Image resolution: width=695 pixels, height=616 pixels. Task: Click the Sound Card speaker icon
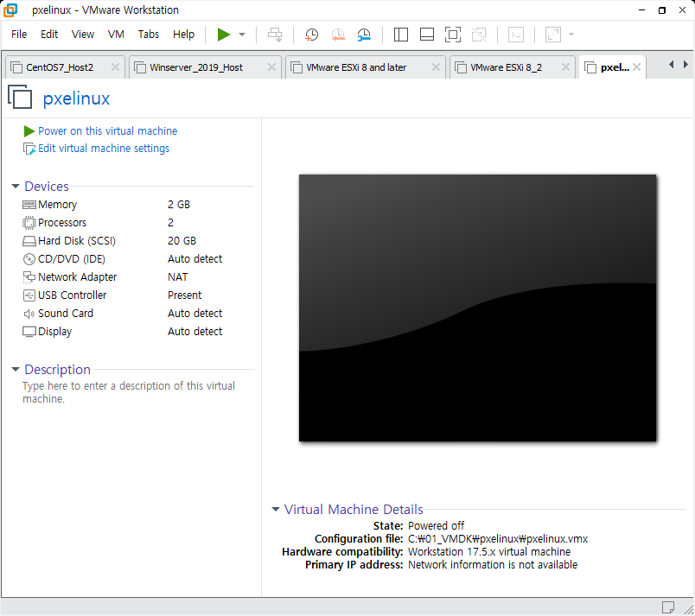[x=29, y=314]
